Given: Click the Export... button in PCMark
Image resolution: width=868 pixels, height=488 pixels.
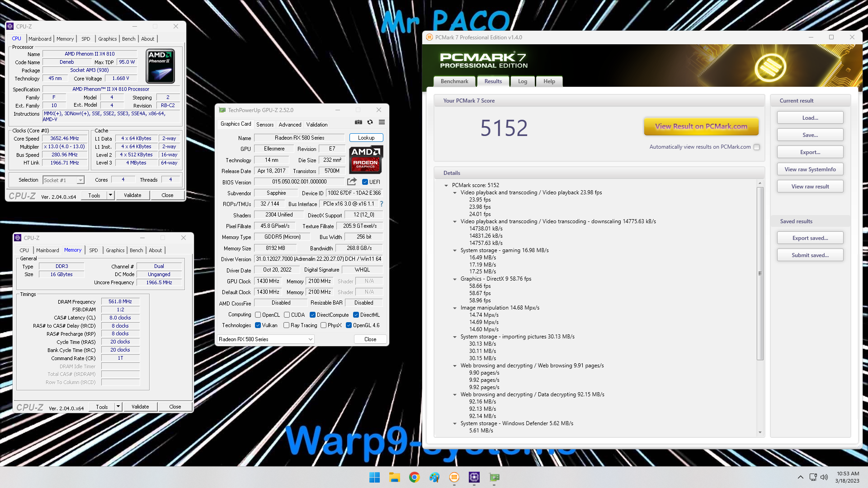Looking at the screenshot, I should 810,152.
